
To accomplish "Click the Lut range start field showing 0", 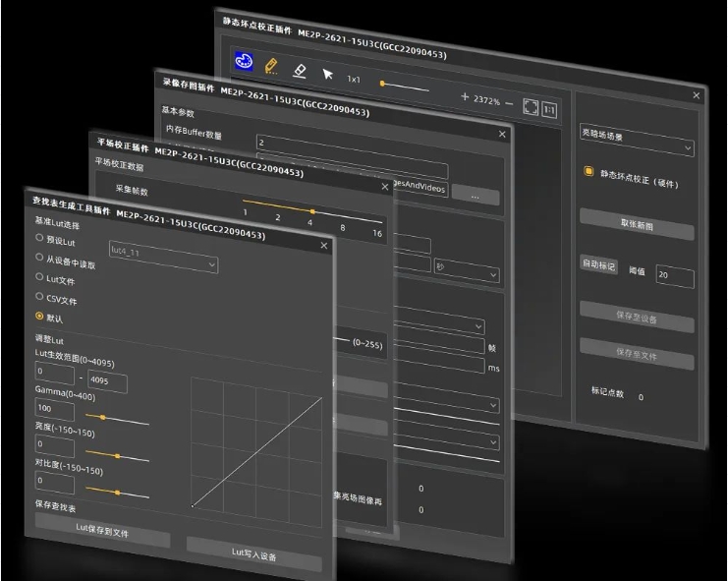I will point(55,373).
